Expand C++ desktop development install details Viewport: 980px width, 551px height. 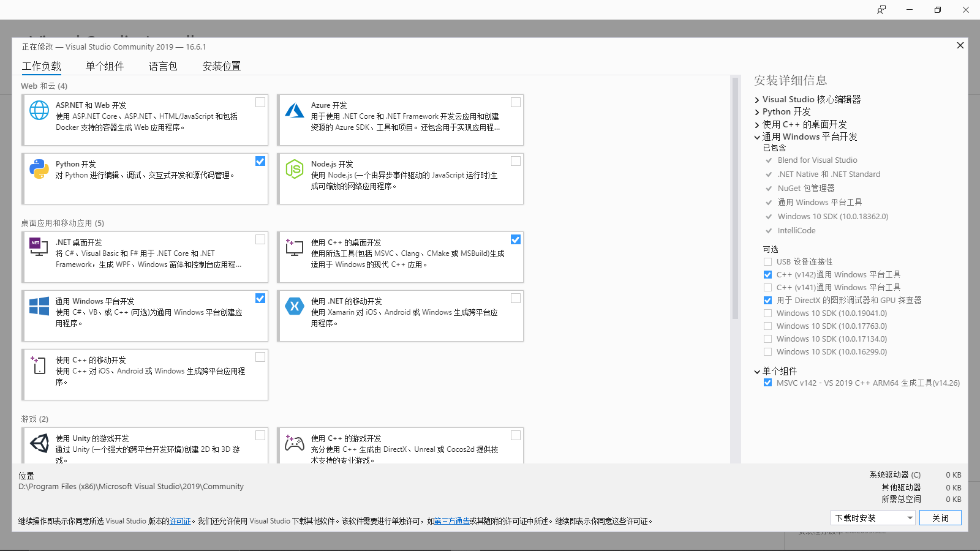[757, 125]
